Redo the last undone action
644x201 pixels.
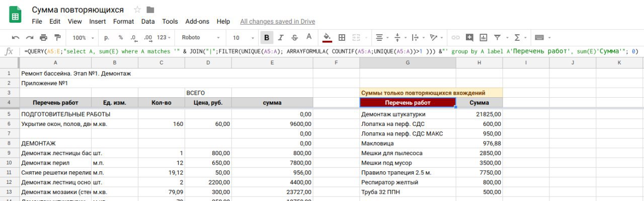pyautogui.click(x=30, y=37)
